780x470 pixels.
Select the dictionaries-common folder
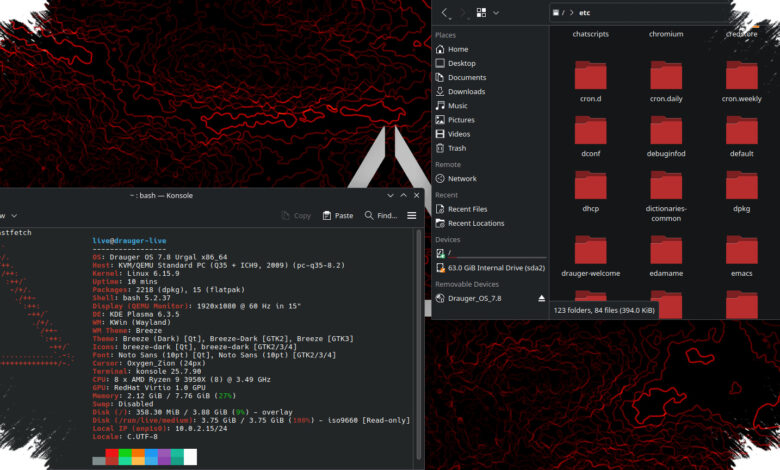(666, 196)
